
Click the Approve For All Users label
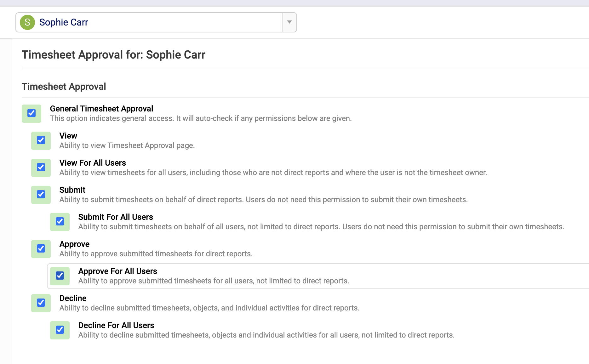point(117,271)
